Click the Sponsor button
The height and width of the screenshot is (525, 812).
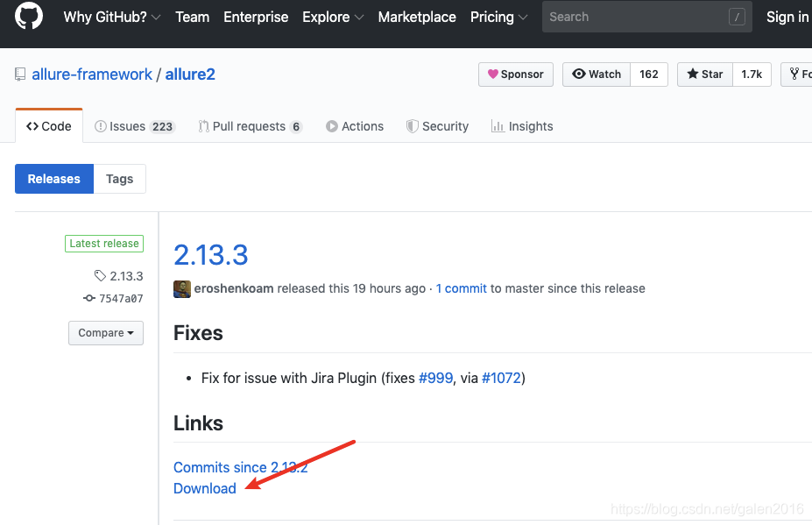(516, 74)
